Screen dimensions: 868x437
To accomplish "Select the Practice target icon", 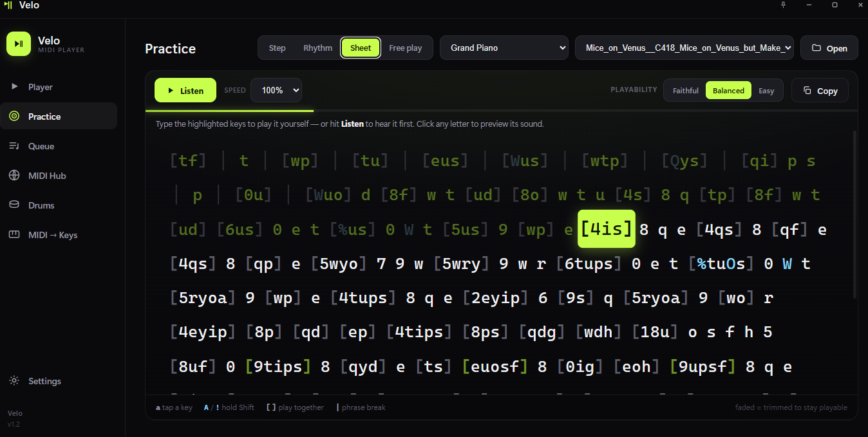I will [x=14, y=116].
